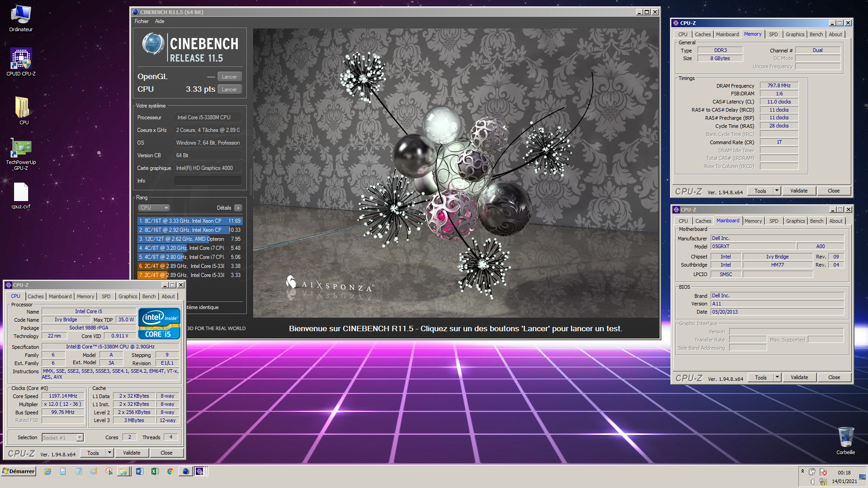Click the volume speaker tray icon
The width and height of the screenshot is (868, 488).
click(812, 482)
